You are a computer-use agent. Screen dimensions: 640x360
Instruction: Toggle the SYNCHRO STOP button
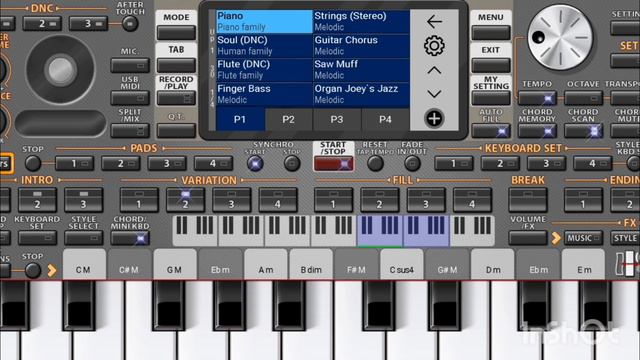(292, 164)
